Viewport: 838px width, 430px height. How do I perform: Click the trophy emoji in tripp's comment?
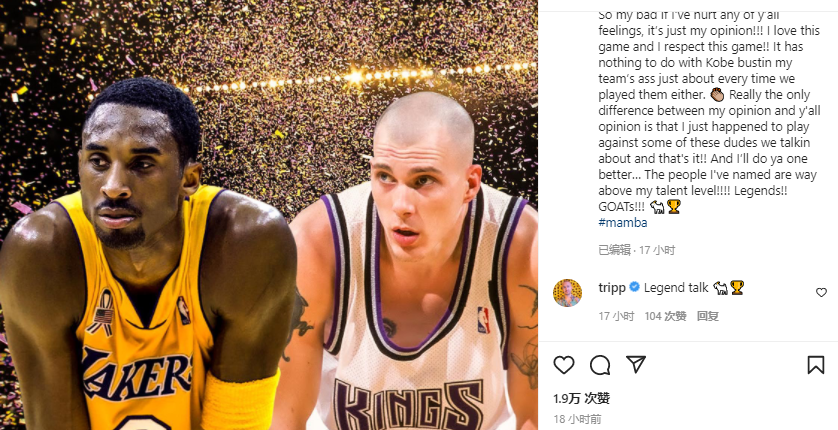737,287
